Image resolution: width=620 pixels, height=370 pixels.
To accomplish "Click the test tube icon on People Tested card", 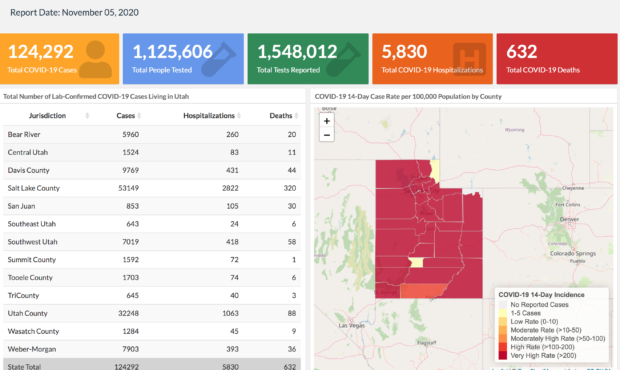I will tap(218, 59).
